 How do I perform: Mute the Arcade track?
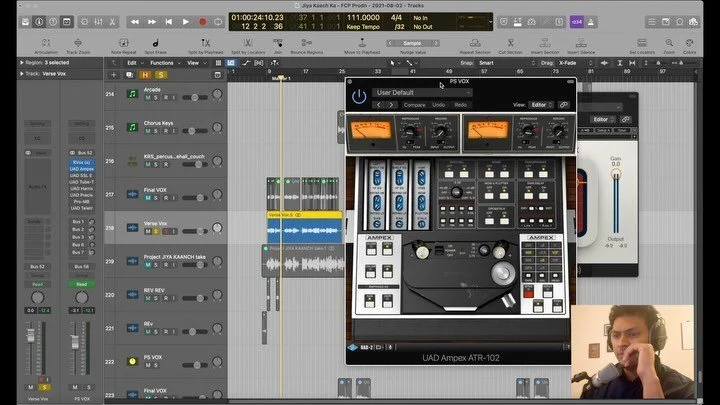coord(148,98)
